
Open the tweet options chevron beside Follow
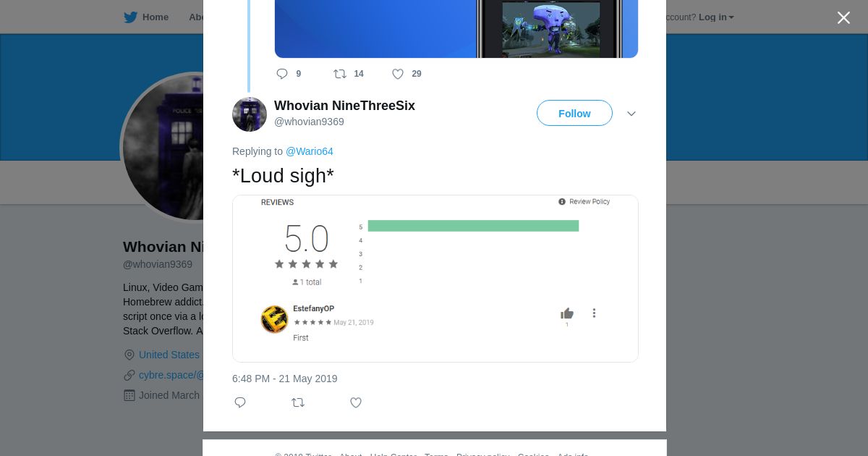pos(631,114)
